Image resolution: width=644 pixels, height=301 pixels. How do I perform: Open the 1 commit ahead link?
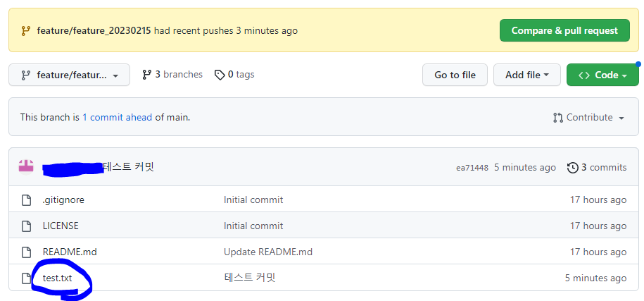[x=117, y=118]
